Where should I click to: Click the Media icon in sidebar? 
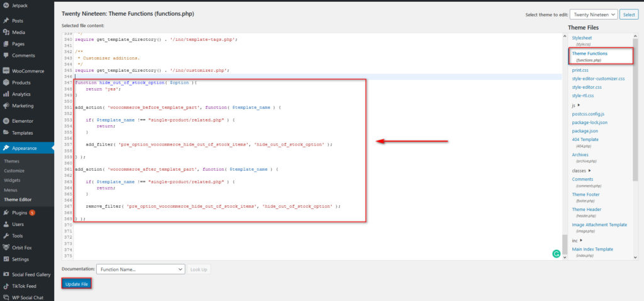point(6,32)
